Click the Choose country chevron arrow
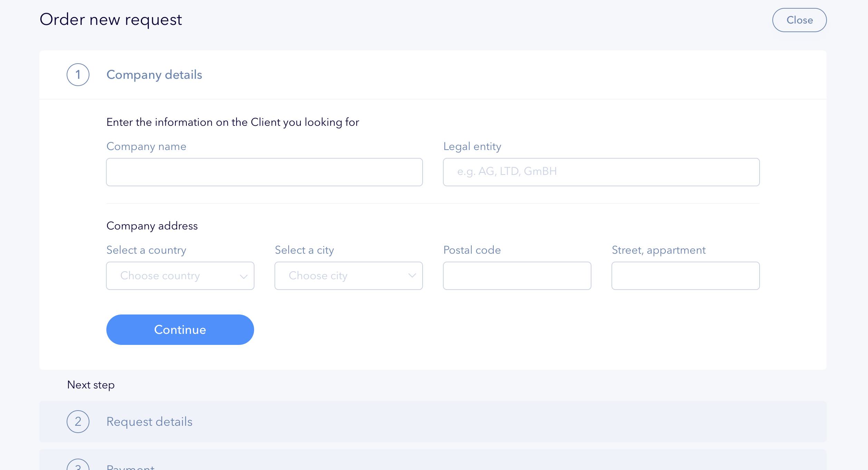The width and height of the screenshot is (868, 470). click(x=244, y=276)
